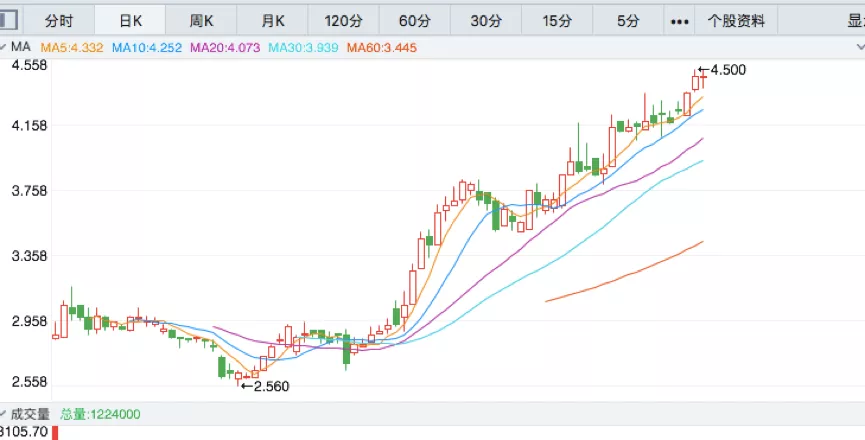
Task: Click the 总量:1224000 volume text
Action: [100, 414]
